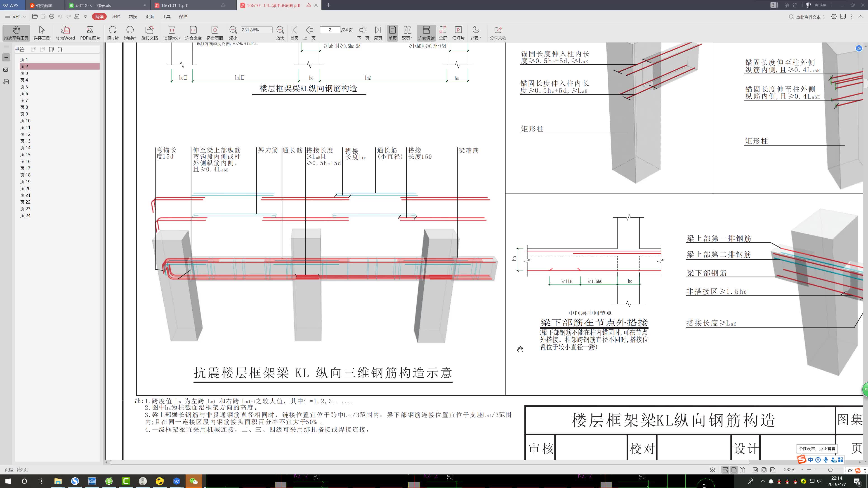Switch on 双页 two-page view
Image resolution: width=868 pixels, height=488 pixels.
coord(407,32)
